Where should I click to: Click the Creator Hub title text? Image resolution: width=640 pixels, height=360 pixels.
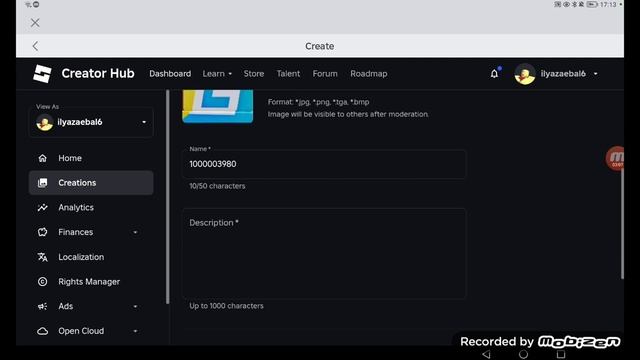[x=98, y=73]
